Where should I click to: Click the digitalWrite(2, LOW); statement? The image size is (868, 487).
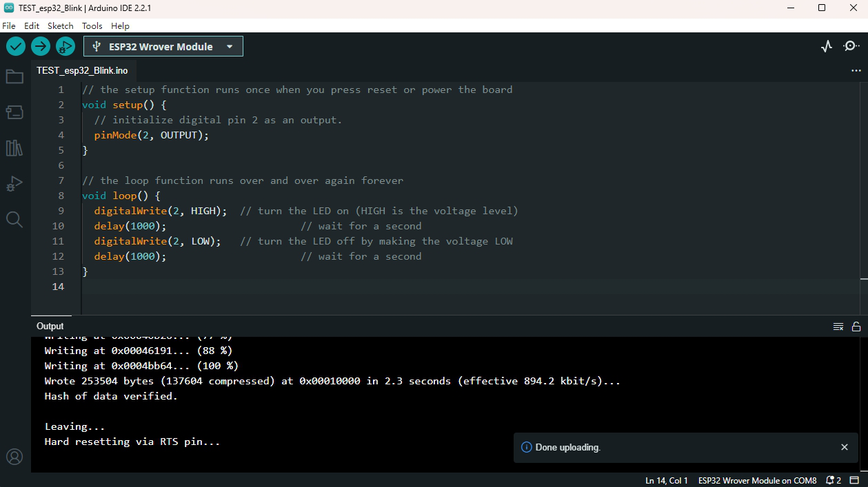coord(158,241)
